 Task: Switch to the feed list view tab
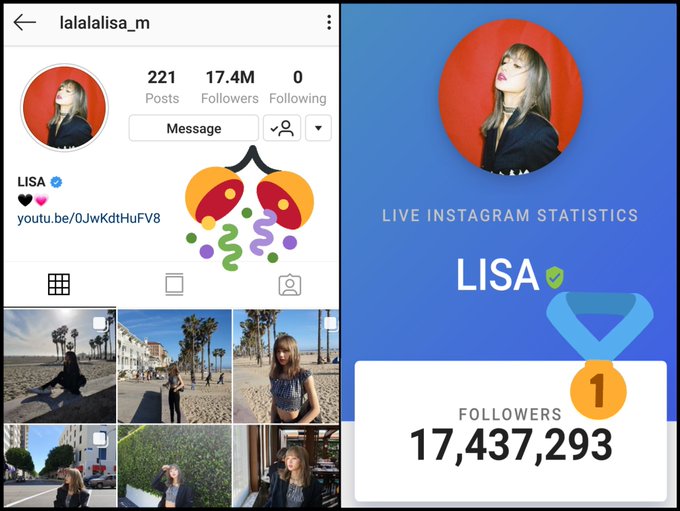(174, 285)
